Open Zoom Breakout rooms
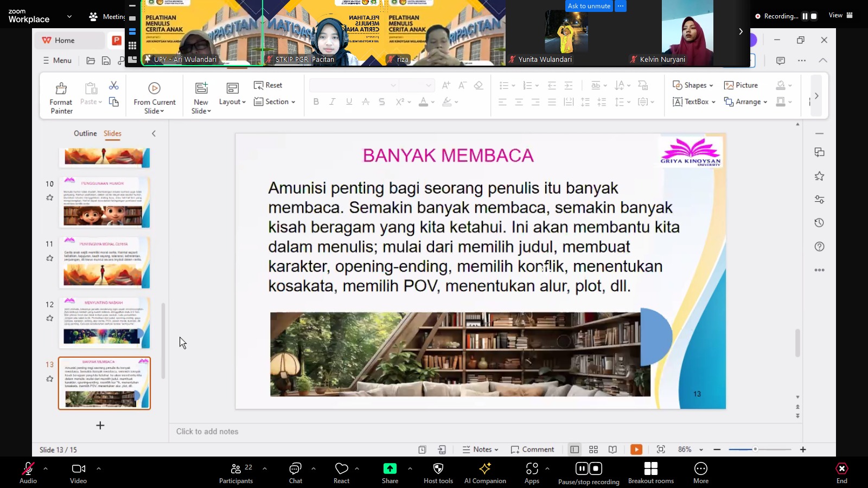Image resolution: width=868 pixels, height=488 pixels. point(650,473)
